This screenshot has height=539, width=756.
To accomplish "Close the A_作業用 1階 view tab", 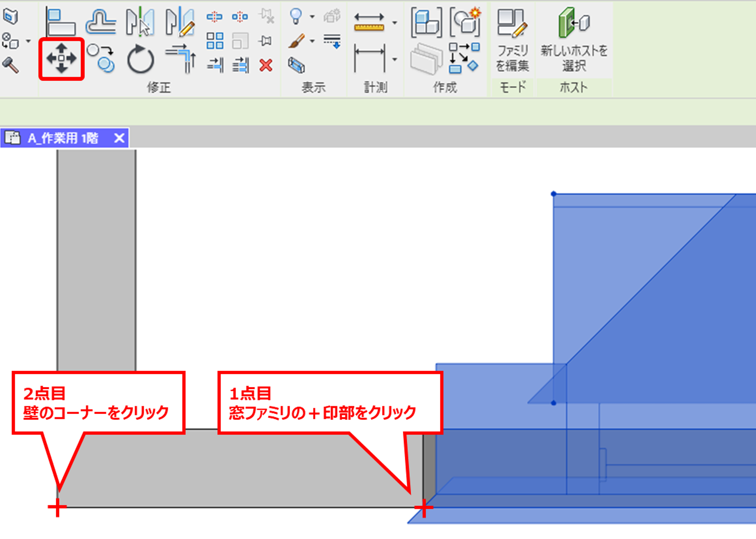I will [x=119, y=138].
